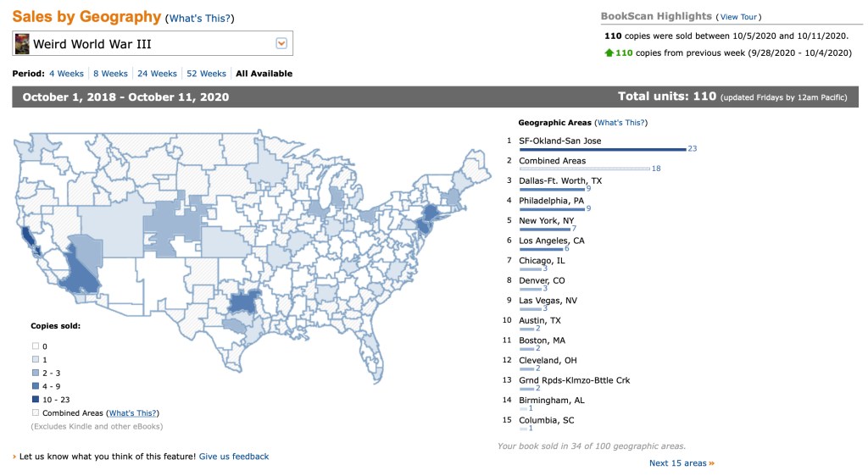Switch to the 24 Weeks period
The image size is (868, 476).
pos(157,74)
